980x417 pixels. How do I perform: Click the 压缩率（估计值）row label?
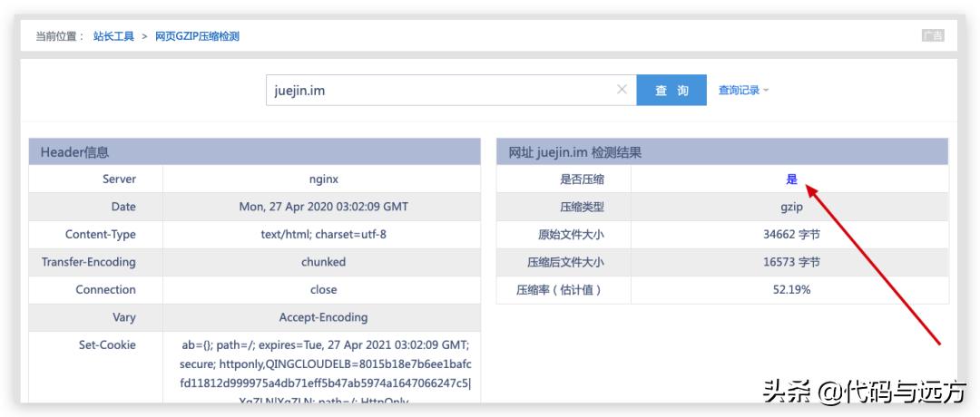[x=559, y=290]
